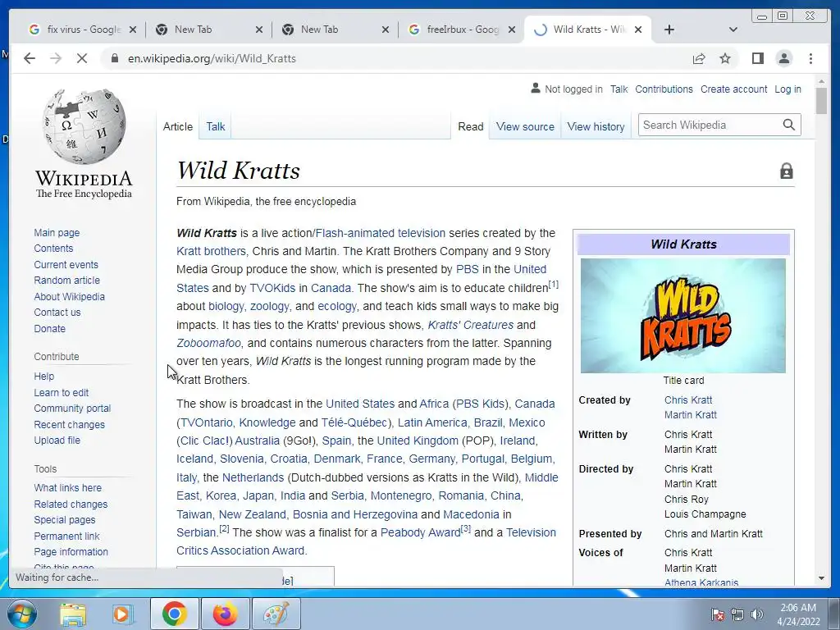Bookmark this page with star icon
Screen dimensions: 840x630
pyautogui.click(x=725, y=58)
